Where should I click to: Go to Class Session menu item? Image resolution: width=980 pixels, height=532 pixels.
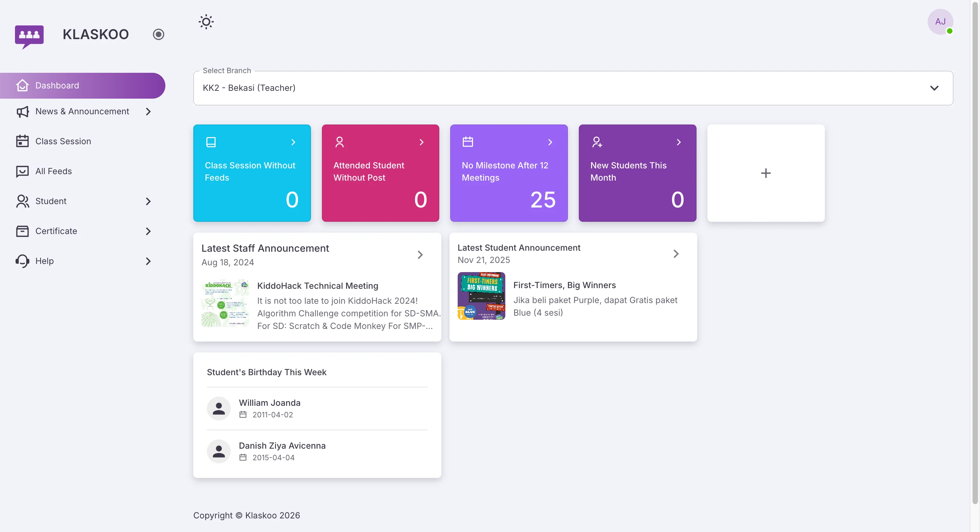point(63,141)
